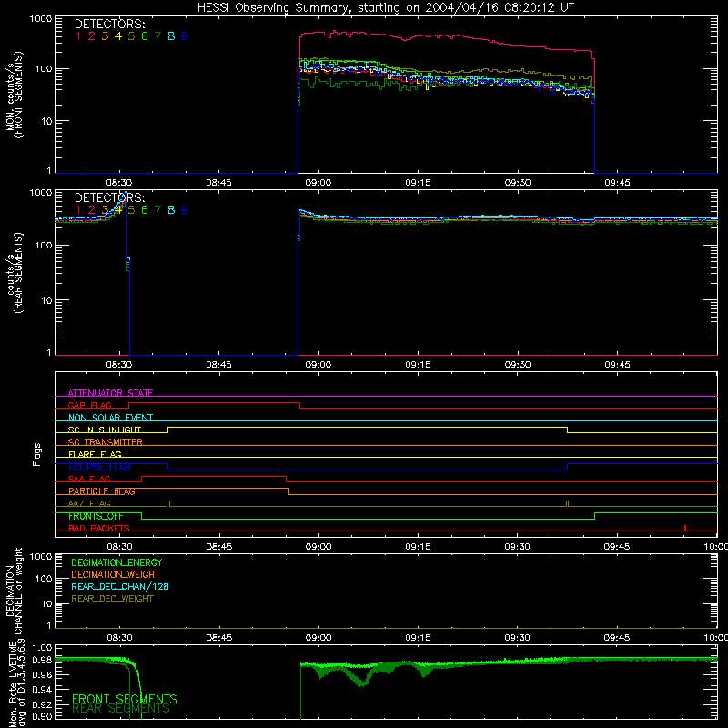Click 09:15 tick under rear segments plot
This screenshot has height=728, width=728.
[418, 365]
